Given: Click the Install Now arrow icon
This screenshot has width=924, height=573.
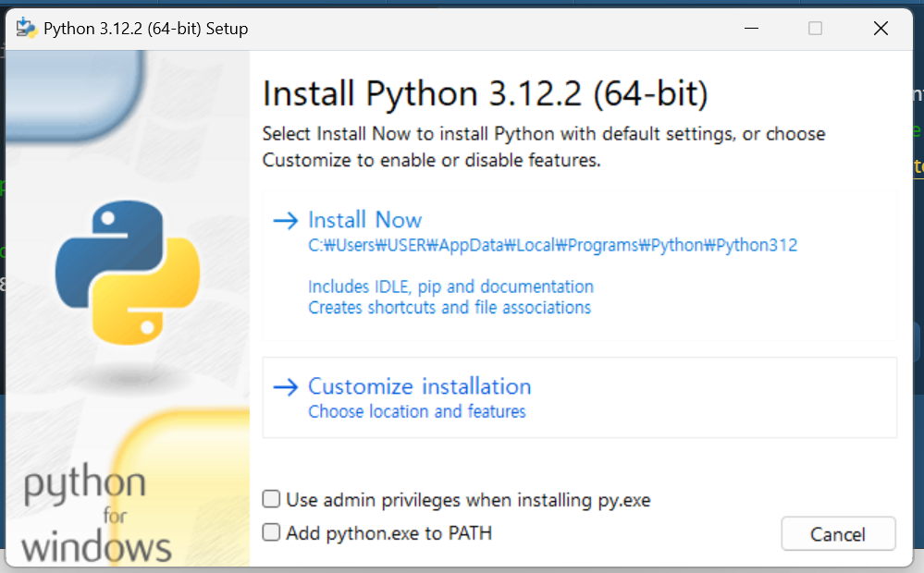Looking at the screenshot, I should click(x=286, y=221).
